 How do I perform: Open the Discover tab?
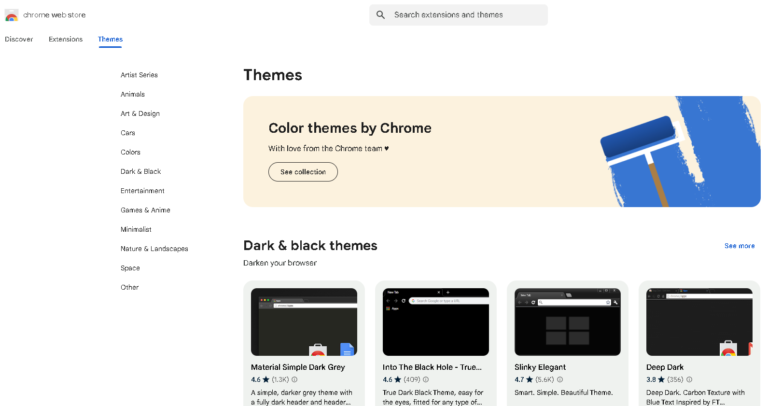[19, 39]
